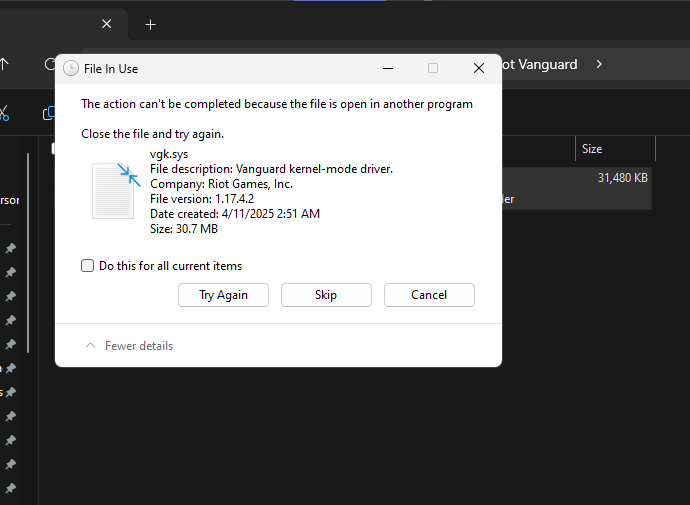Expand the chevron after Riot Vanguard breadcrumb
690x505 pixels.
599,64
